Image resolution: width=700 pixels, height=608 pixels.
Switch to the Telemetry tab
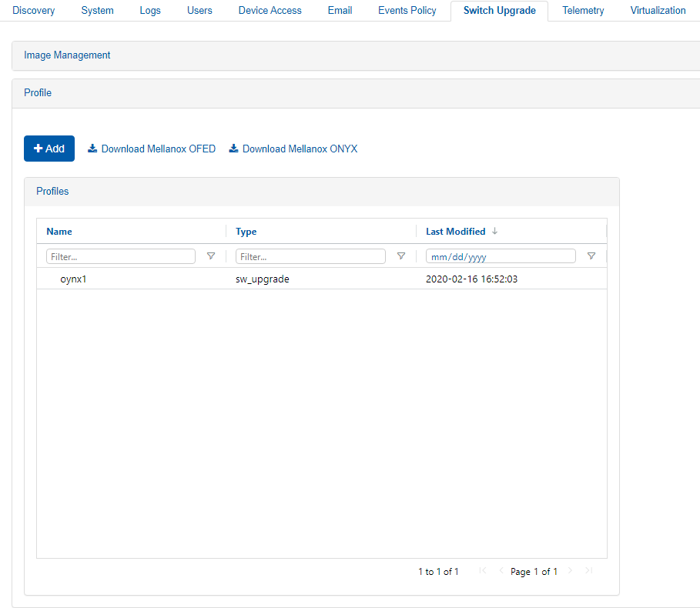tap(583, 11)
